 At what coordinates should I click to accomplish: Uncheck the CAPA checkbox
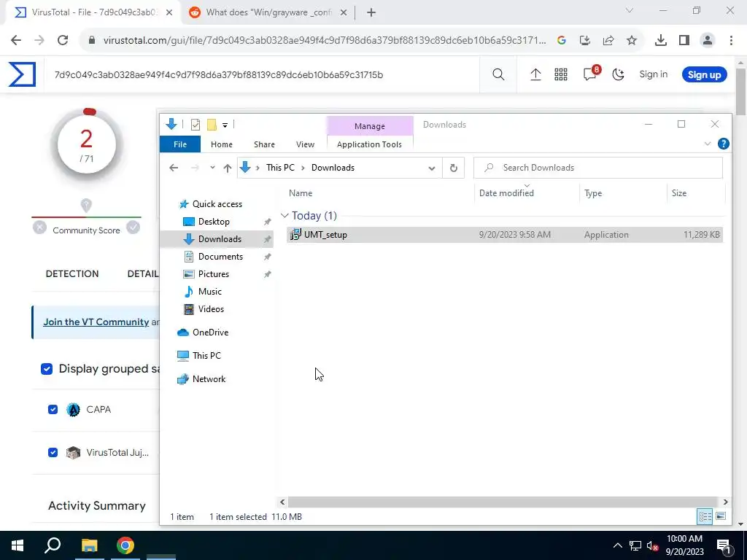click(53, 410)
